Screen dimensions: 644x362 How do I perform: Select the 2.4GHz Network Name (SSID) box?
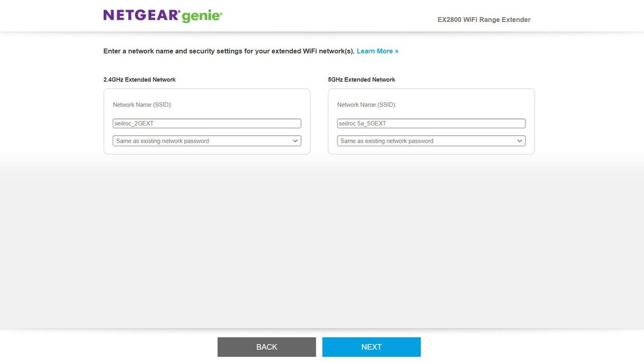[207, 123]
